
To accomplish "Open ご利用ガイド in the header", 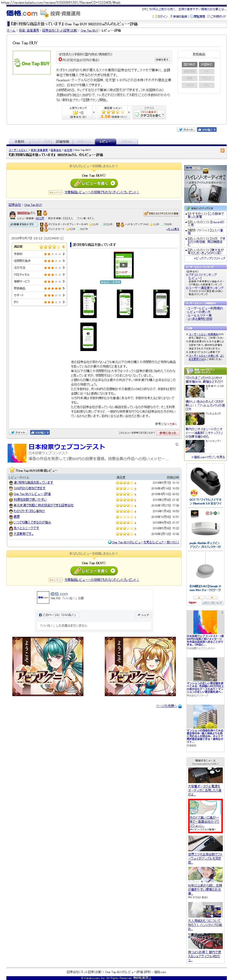I will 218,17.
